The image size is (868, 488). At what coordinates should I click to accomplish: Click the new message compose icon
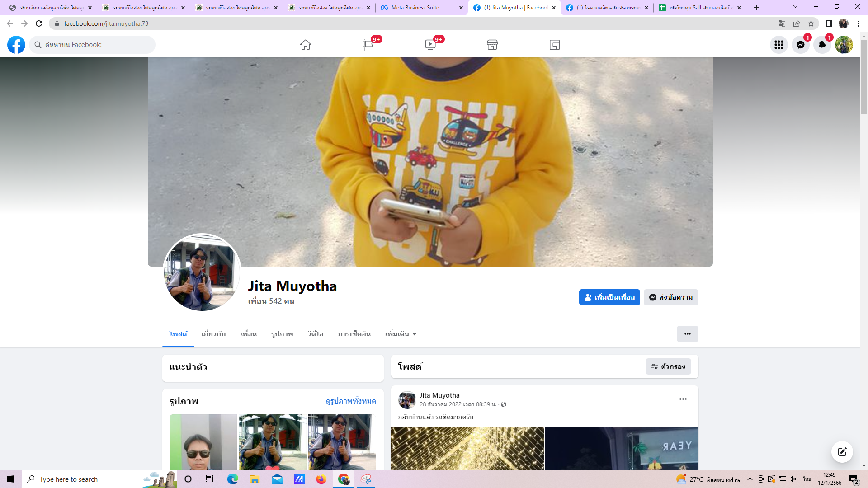[842, 452]
